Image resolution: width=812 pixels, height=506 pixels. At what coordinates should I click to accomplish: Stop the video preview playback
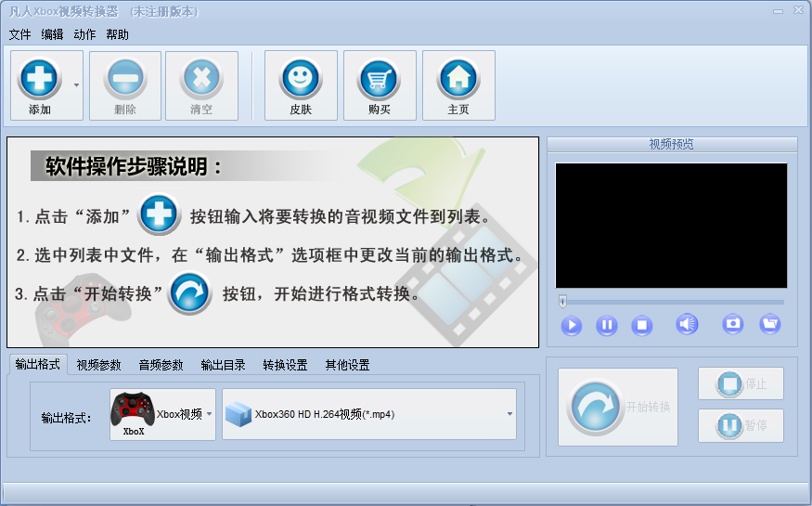tap(641, 325)
